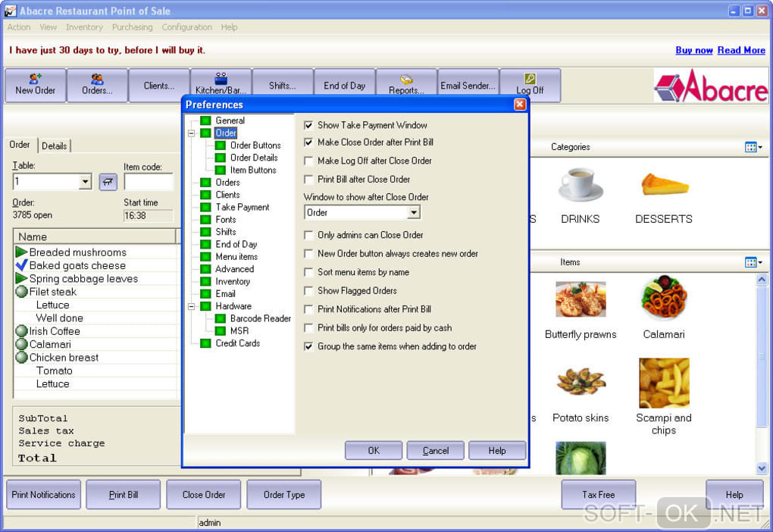Click the New Order toolbar button
Viewport: 773px width, 532px height.
[x=36, y=86]
